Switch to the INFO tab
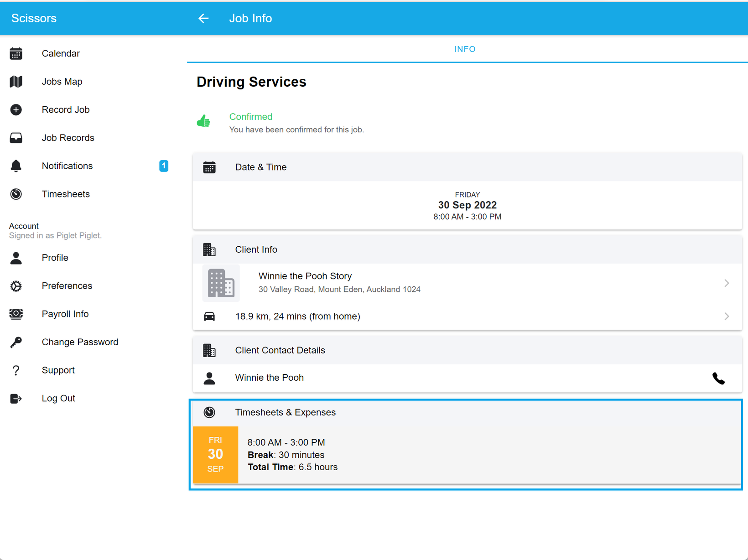The image size is (748, 560). 465,49
